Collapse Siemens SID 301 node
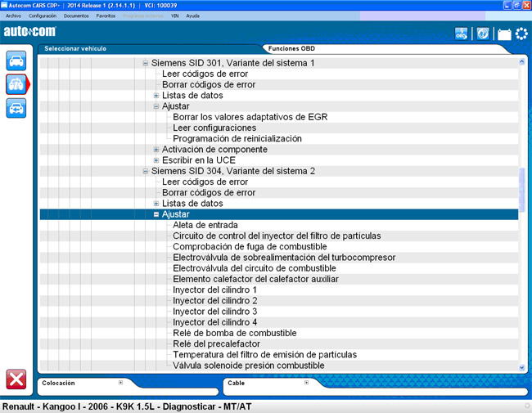This screenshot has width=532, height=413. click(145, 63)
